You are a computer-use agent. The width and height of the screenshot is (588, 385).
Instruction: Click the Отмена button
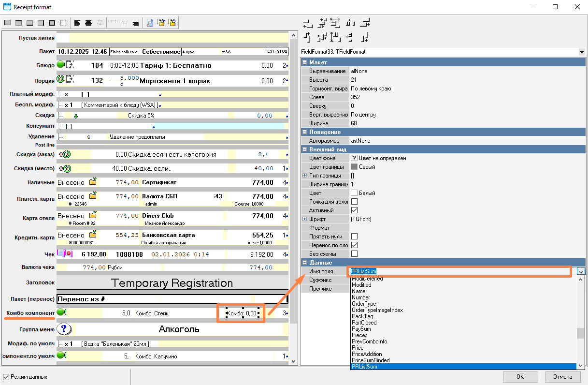coord(563,377)
